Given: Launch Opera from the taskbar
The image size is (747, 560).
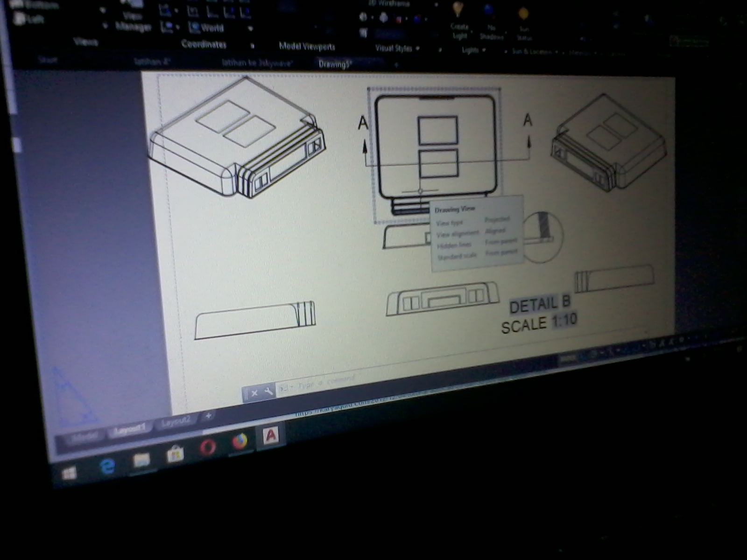Looking at the screenshot, I should [207, 448].
